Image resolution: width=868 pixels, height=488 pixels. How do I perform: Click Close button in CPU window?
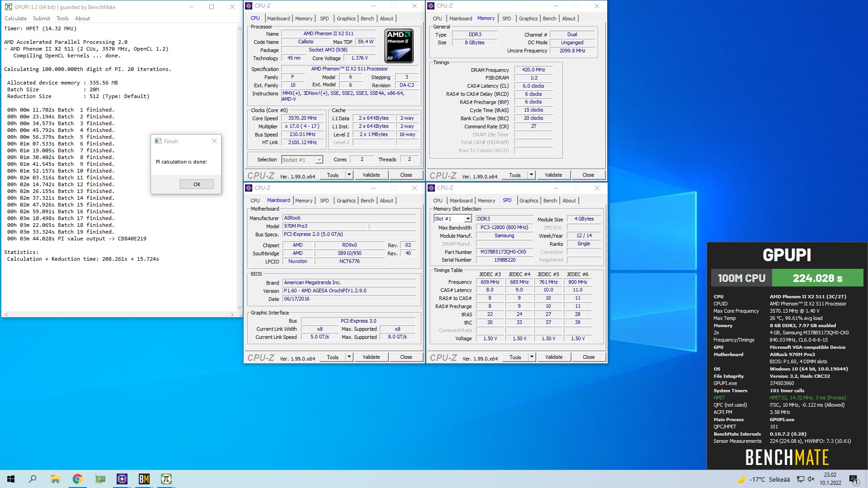pyautogui.click(x=406, y=175)
